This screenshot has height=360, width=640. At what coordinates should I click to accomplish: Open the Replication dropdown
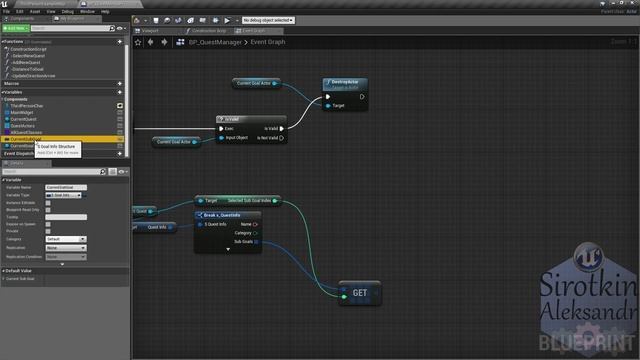pos(66,248)
